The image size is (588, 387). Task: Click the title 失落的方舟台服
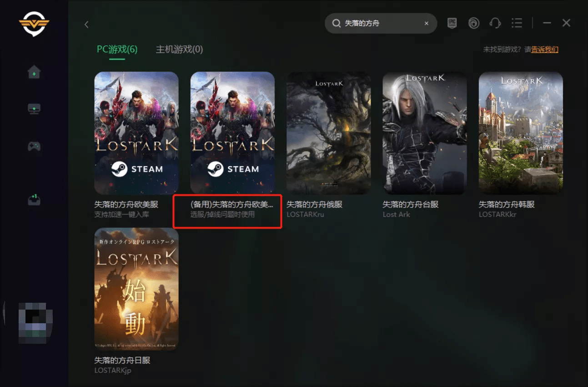(x=411, y=204)
